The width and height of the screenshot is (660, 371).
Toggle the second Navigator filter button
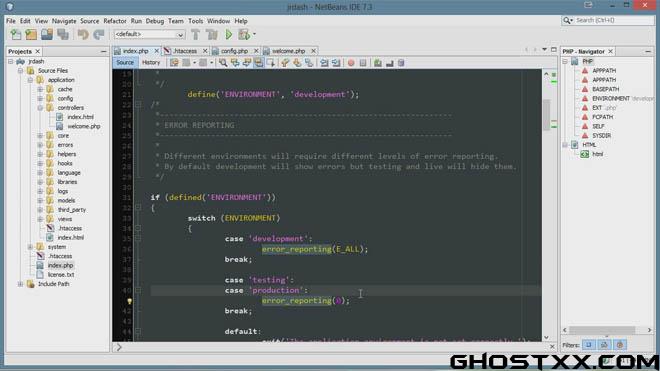(x=604, y=345)
